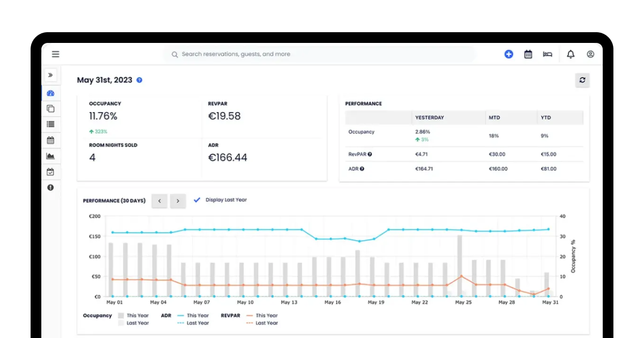
Task: Toggle ADR This Year legend series
Action: pos(193,315)
